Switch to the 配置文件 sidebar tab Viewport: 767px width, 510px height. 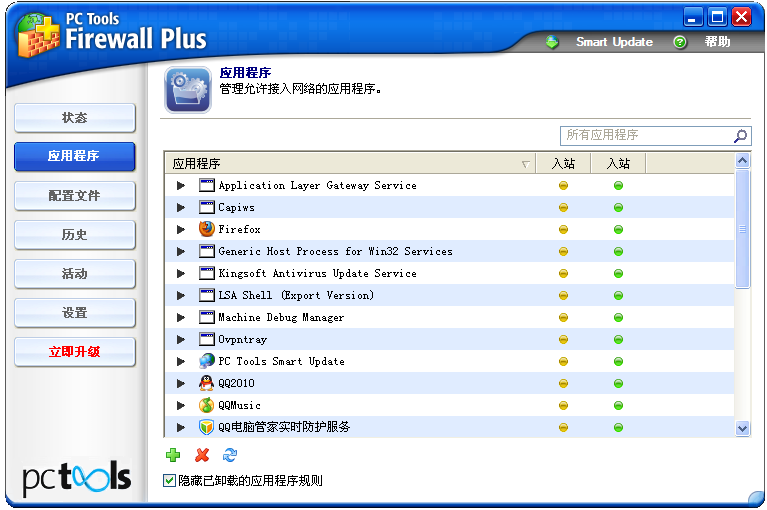[75, 196]
